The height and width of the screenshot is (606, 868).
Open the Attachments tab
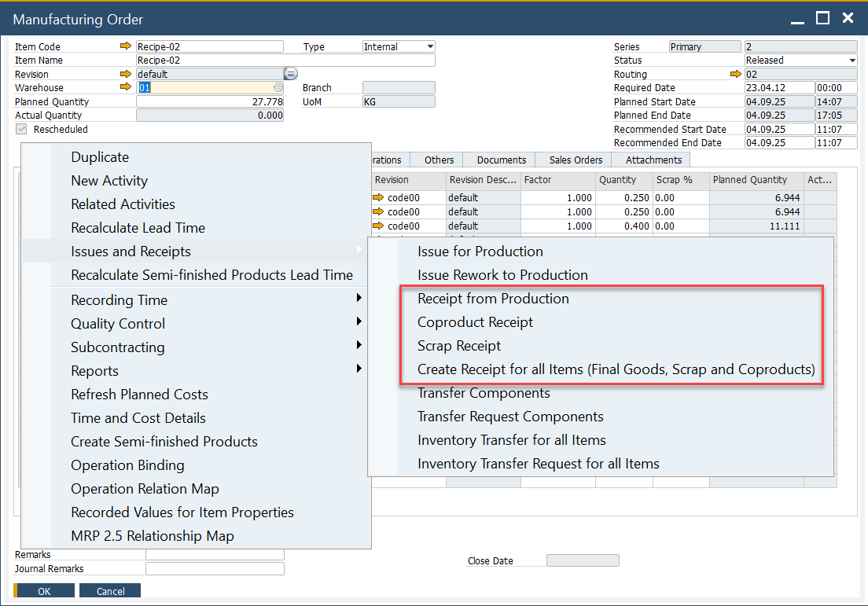pos(653,160)
